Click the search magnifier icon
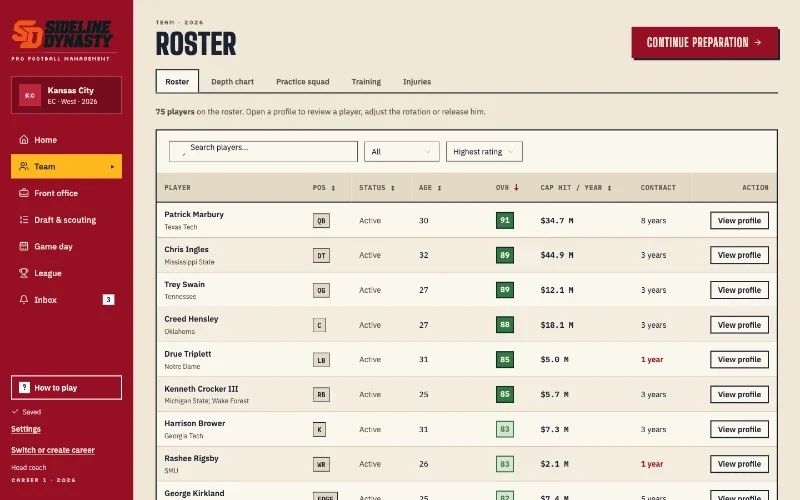800x500 pixels. [x=183, y=152]
